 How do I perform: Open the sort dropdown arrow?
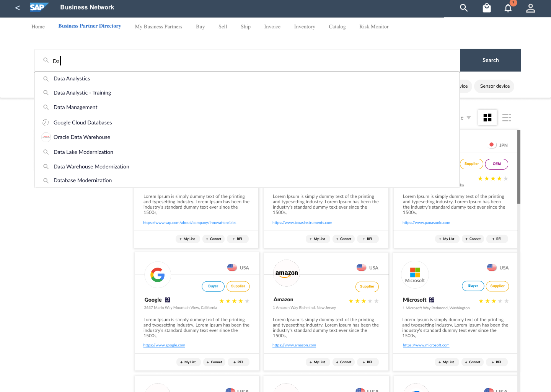click(469, 118)
